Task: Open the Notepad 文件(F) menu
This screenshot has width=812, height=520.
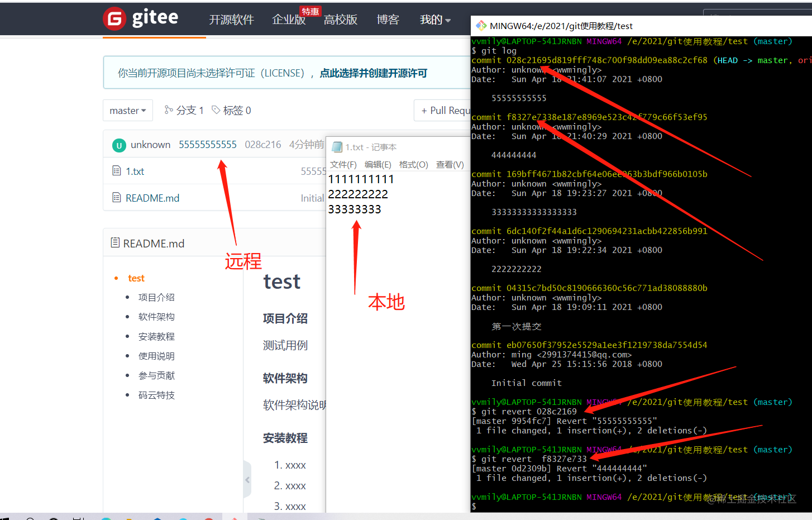Action: (343, 165)
